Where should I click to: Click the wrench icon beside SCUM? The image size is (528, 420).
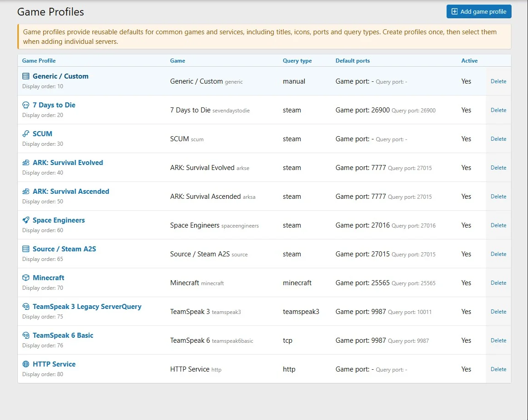tap(26, 134)
